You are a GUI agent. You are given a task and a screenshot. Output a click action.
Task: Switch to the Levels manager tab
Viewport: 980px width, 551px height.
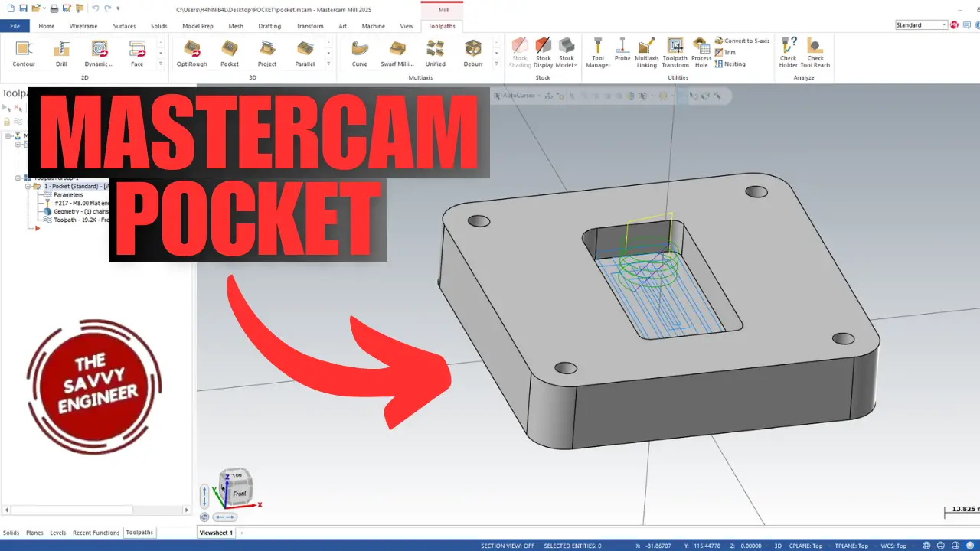tap(58, 533)
